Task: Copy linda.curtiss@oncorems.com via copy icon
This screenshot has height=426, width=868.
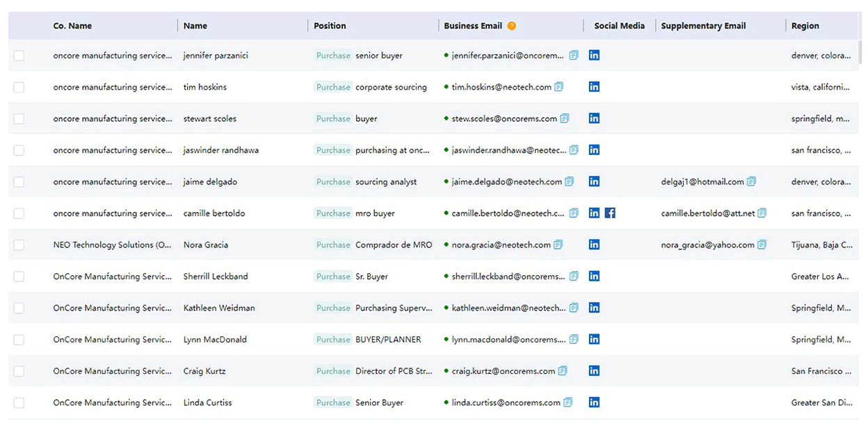Action: (568, 402)
